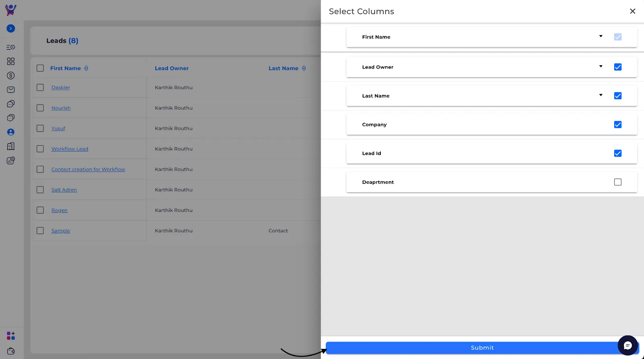Click Contact in the Sample row

tap(278, 230)
